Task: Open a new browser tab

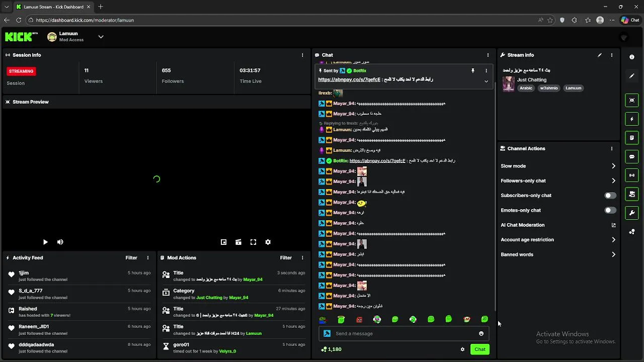Action: tap(101, 7)
